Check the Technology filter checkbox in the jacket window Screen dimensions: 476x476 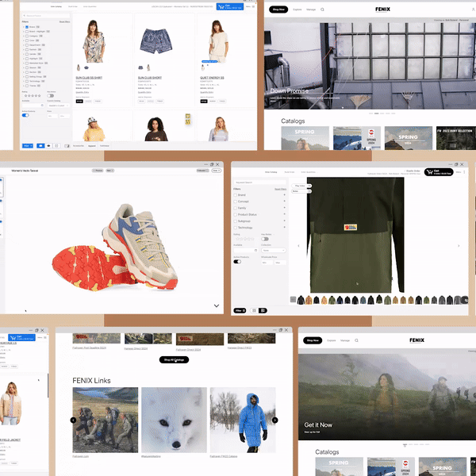[x=236, y=227]
